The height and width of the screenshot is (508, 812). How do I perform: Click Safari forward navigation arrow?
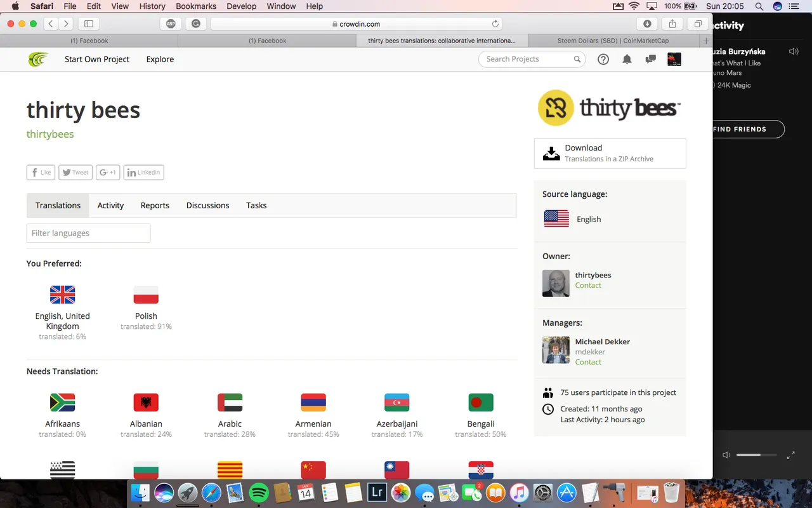click(66, 23)
